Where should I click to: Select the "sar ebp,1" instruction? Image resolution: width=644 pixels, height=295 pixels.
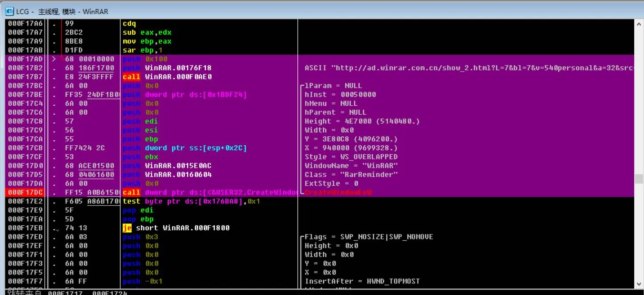(x=142, y=50)
